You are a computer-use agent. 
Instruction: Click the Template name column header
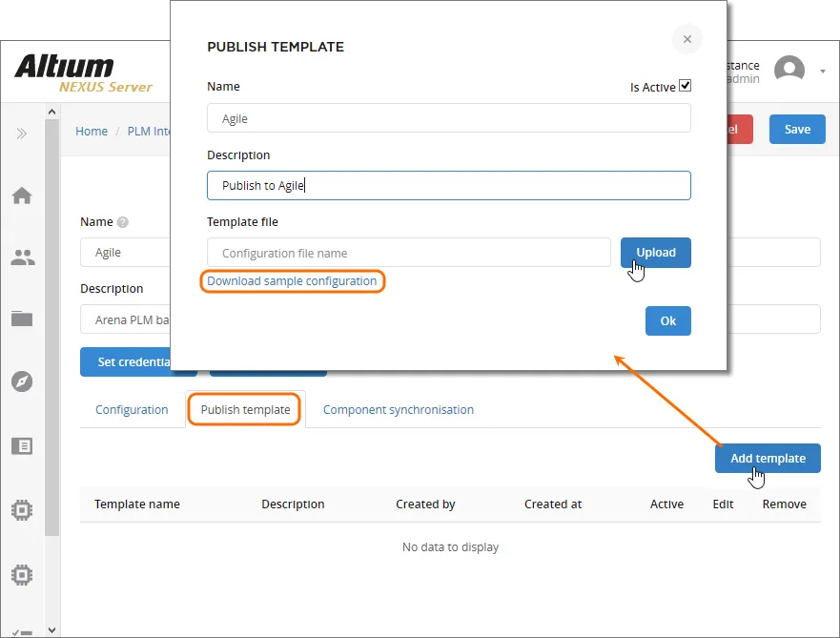137,504
